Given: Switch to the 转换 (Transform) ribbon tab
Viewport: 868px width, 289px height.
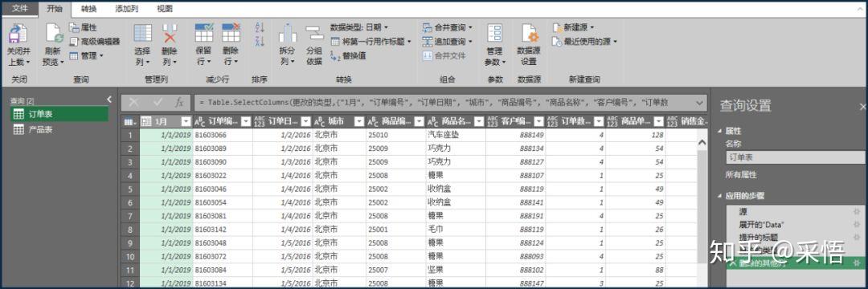Looking at the screenshot, I should pyautogui.click(x=88, y=9).
